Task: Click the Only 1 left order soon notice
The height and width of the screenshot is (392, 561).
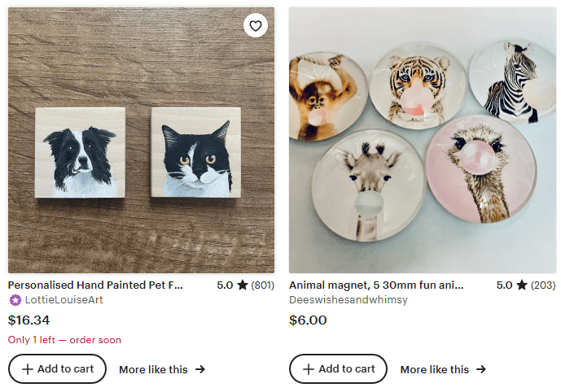Action: [64, 340]
